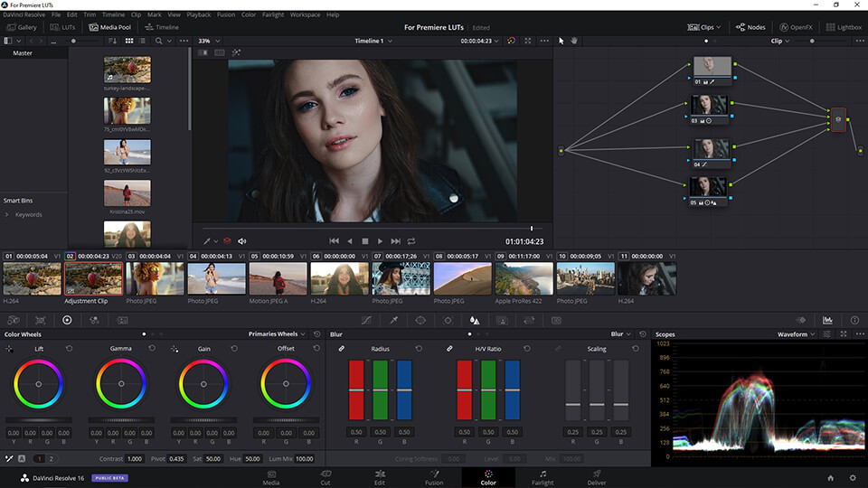Toggle Radius channel link
This screenshot has width=868, height=488.
pos(342,349)
